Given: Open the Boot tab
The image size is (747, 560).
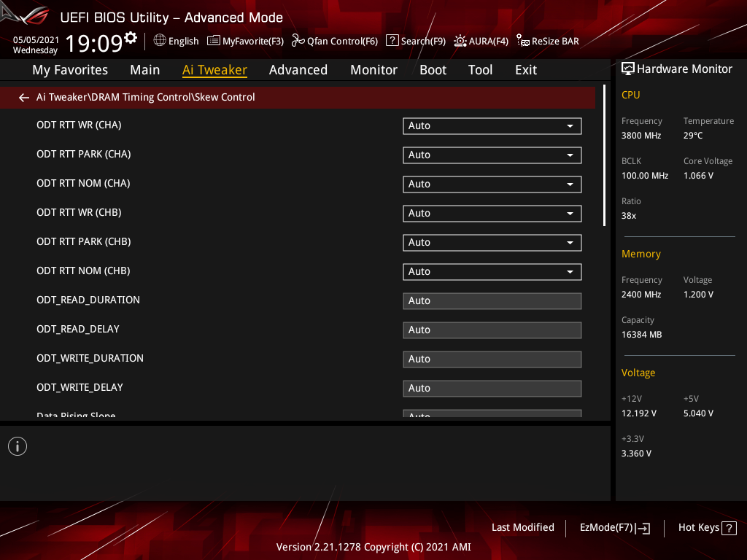Looking at the screenshot, I should coord(433,70).
